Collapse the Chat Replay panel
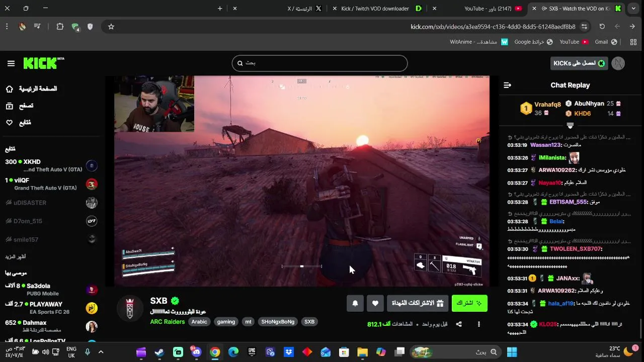 tap(507, 85)
